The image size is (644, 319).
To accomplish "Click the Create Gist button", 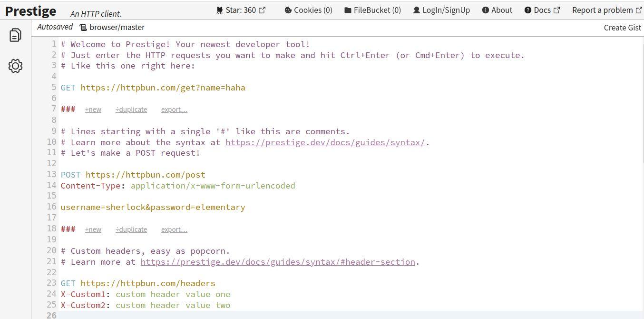I will click(622, 28).
